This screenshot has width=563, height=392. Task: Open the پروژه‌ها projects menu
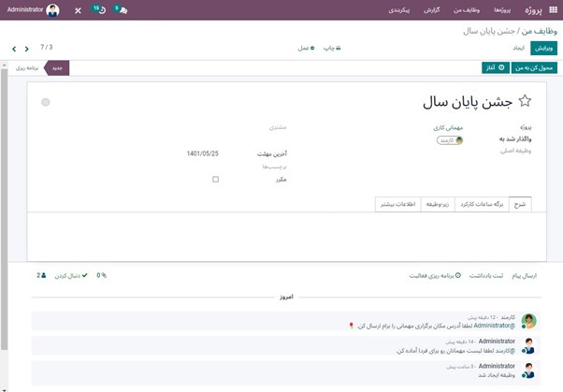pyautogui.click(x=502, y=10)
